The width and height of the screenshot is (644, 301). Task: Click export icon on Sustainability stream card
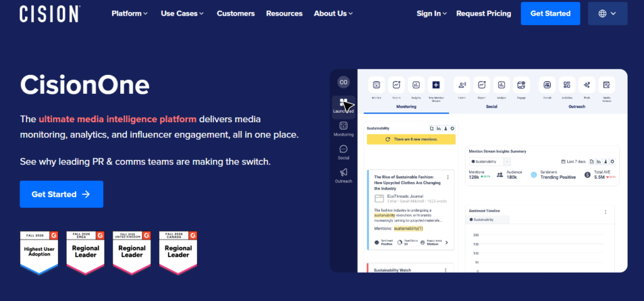432,128
